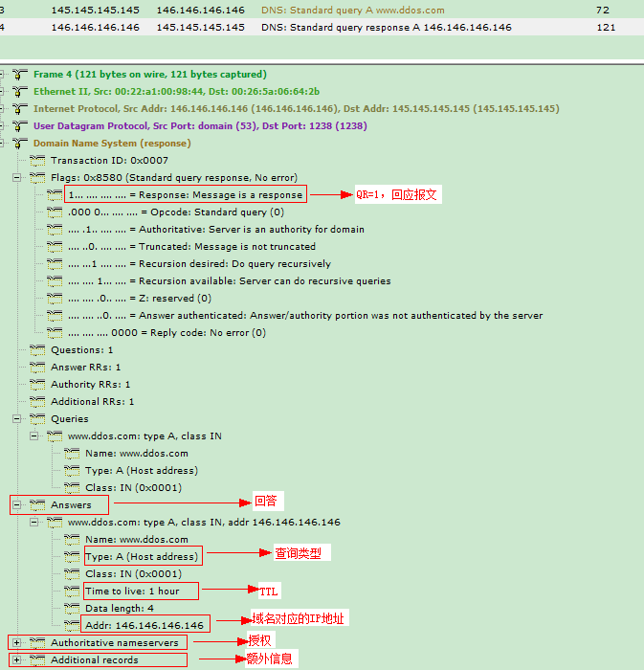Click icon beside Addr 146.146.146.146 field
This screenshot has height=670, width=644.
click(x=72, y=626)
